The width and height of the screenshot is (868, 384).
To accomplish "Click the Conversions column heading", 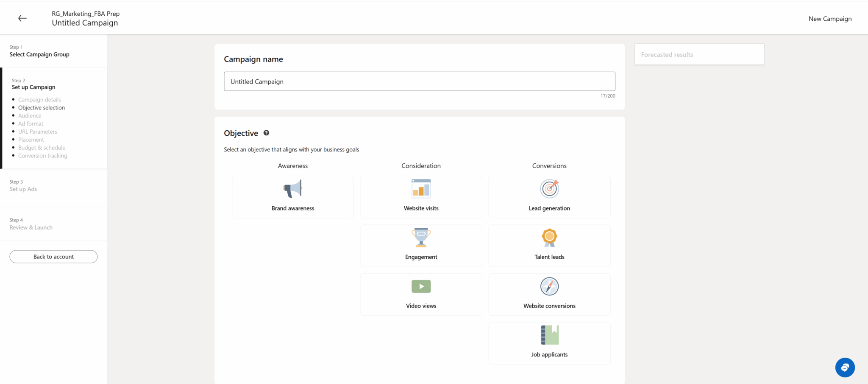I will tap(549, 166).
